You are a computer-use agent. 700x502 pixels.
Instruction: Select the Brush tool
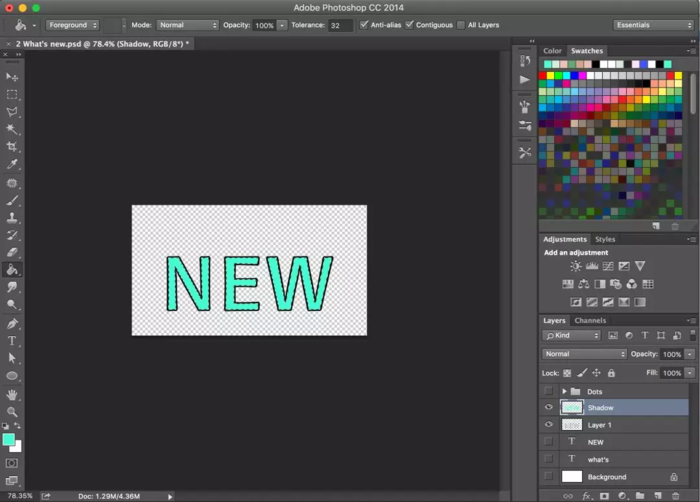12,201
